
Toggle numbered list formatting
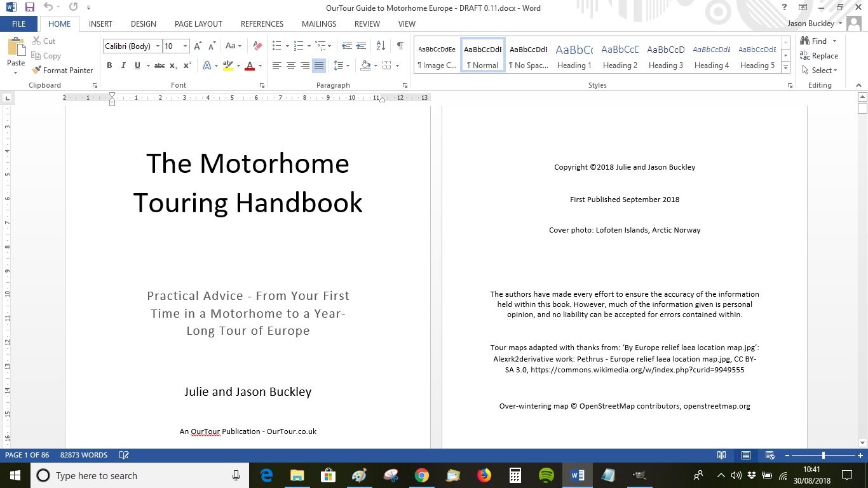(x=297, y=46)
